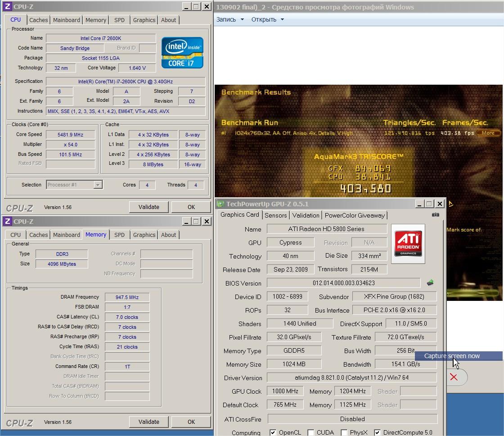Toggle the OpenCL checkbox in GPU-Z
Image resolution: width=504 pixels, height=436 pixels.
pos(273,432)
